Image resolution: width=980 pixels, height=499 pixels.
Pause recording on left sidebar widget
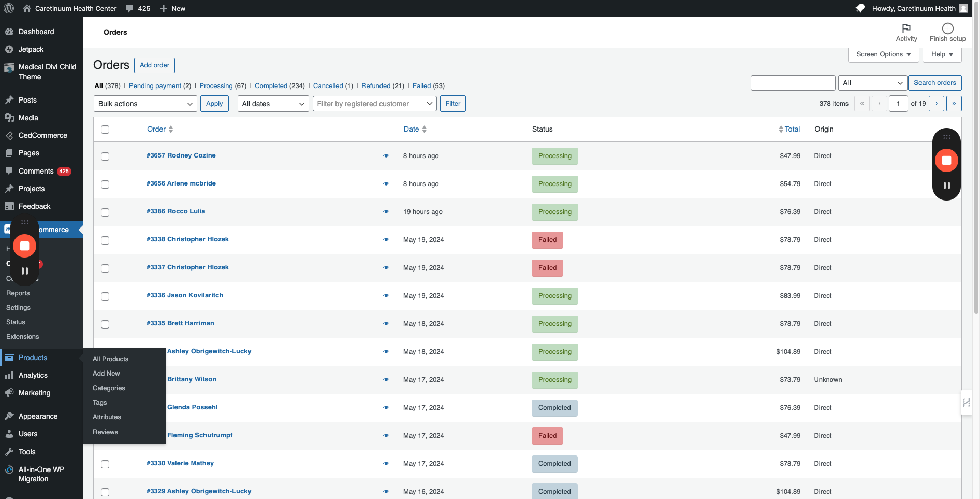(24, 270)
